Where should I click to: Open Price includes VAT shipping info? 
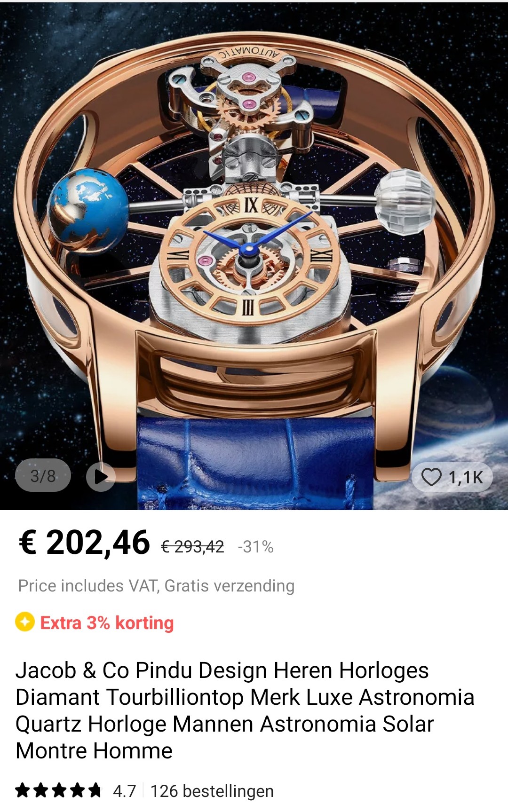click(156, 586)
